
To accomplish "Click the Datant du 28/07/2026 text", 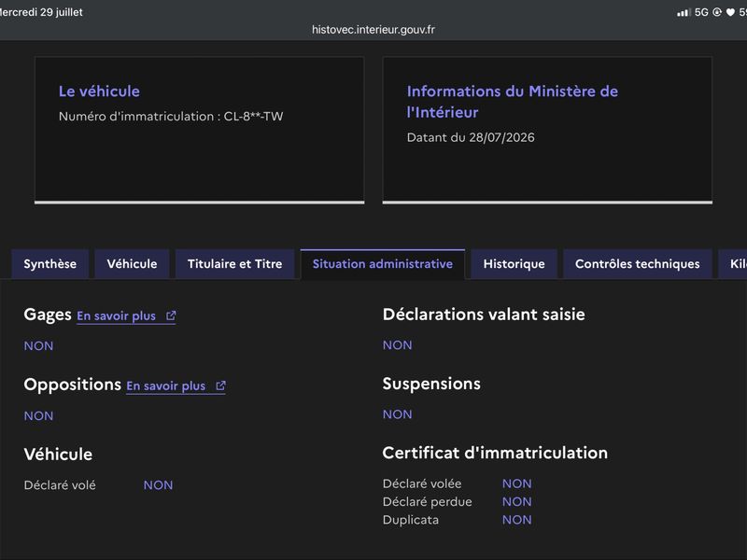I will (x=471, y=137).
